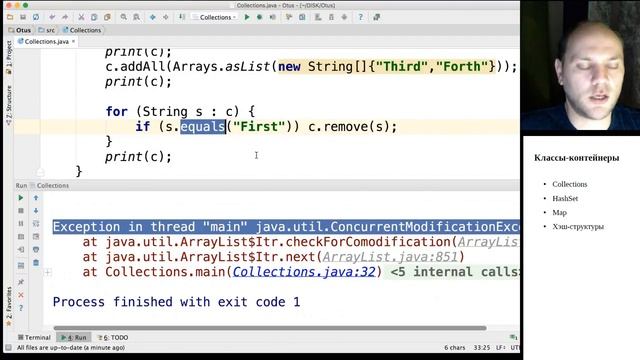Click the Open folder toolbar icon
Image resolution: width=640 pixels, height=360 pixels.
[10, 17]
